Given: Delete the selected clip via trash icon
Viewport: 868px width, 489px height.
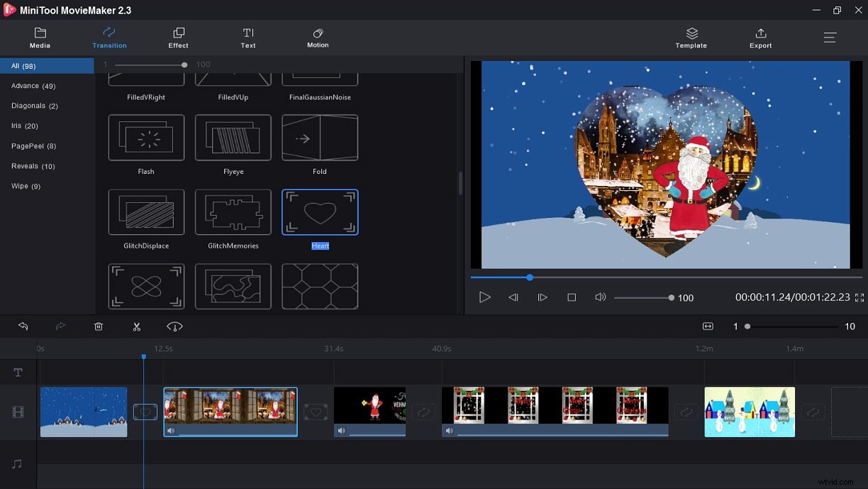Looking at the screenshot, I should coord(99,326).
